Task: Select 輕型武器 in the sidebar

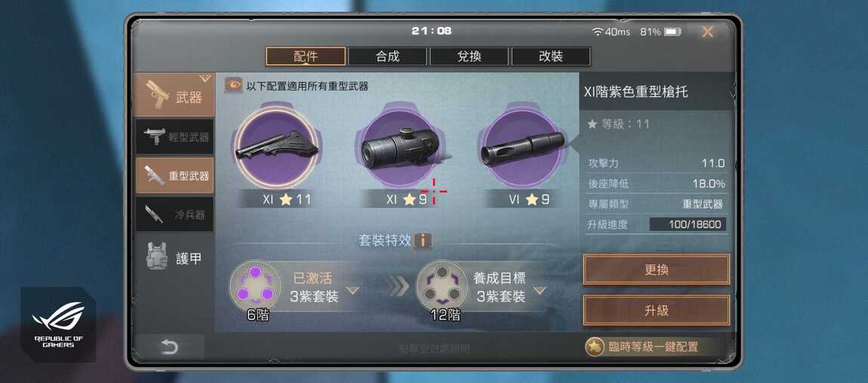Action: pos(174,136)
